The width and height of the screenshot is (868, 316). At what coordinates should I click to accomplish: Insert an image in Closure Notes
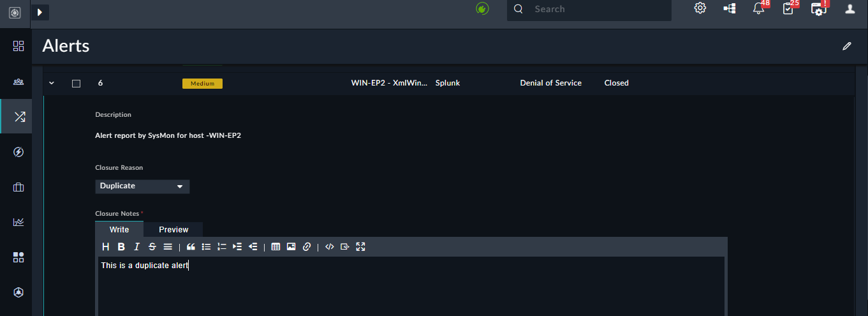pos(291,246)
